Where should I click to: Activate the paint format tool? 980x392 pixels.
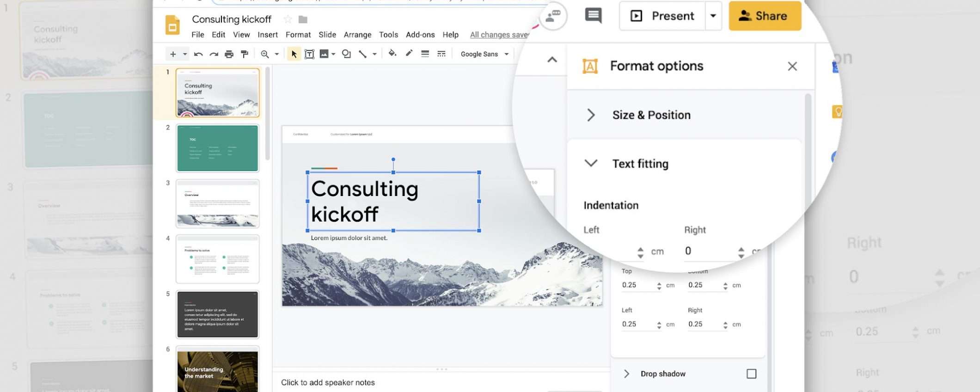(x=245, y=54)
